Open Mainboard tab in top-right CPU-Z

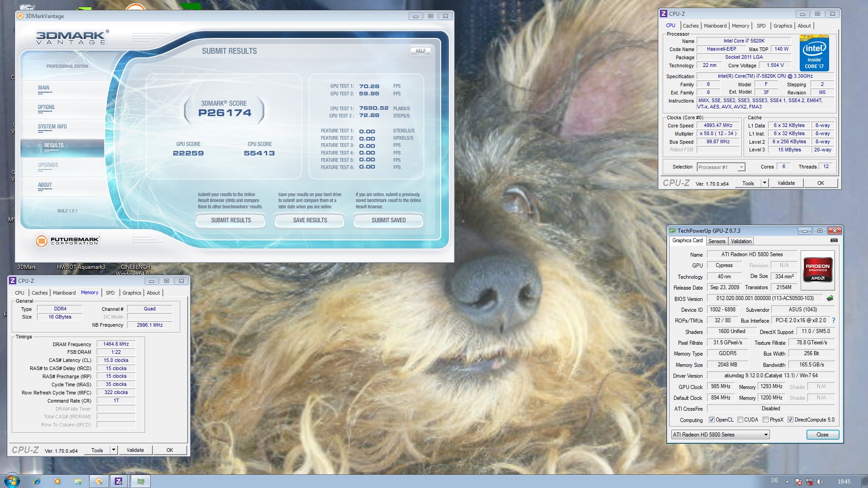[x=715, y=26]
